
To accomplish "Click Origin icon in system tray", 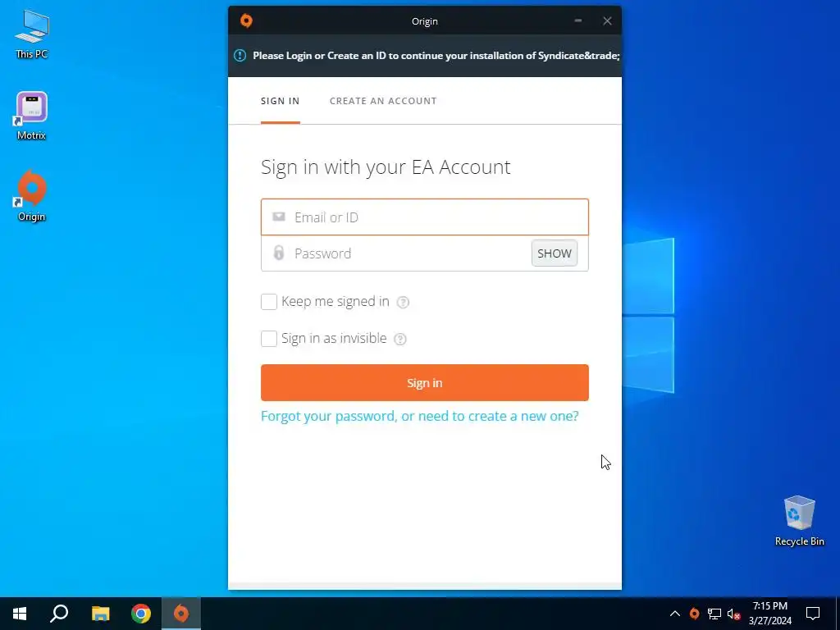I will coord(694,614).
